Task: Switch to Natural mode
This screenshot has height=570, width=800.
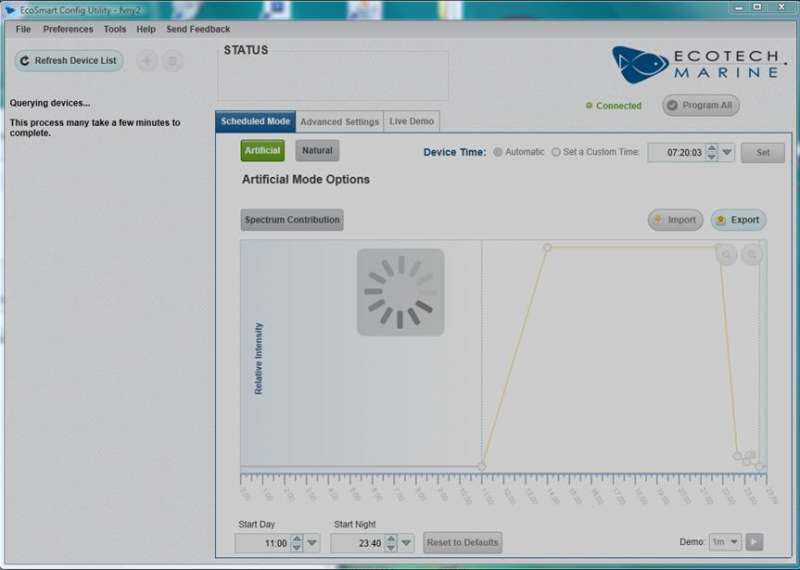Action: pyautogui.click(x=317, y=150)
